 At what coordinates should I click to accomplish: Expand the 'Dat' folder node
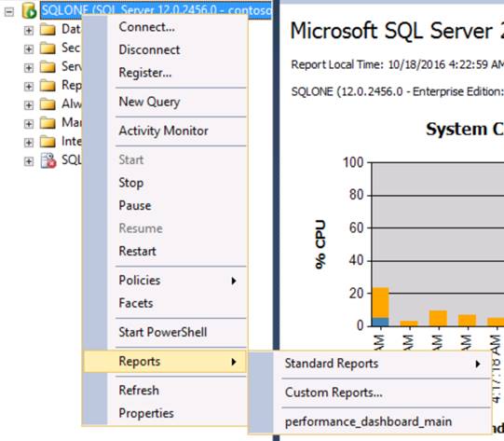point(29,31)
